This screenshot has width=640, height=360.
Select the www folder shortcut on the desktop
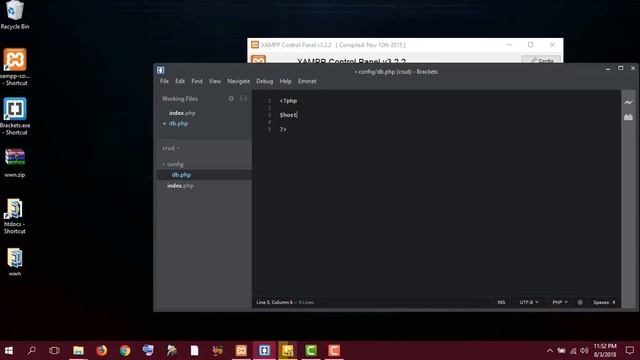click(x=15, y=262)
